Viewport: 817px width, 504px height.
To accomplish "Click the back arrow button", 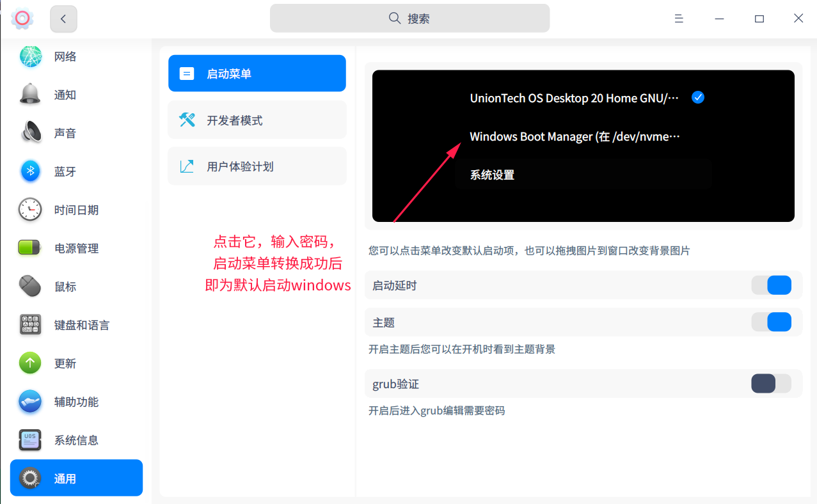I will tap(63, 19).
